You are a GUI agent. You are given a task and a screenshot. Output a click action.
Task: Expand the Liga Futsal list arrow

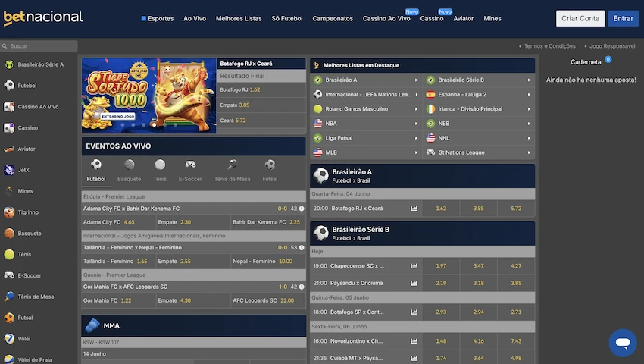[416, 138]
